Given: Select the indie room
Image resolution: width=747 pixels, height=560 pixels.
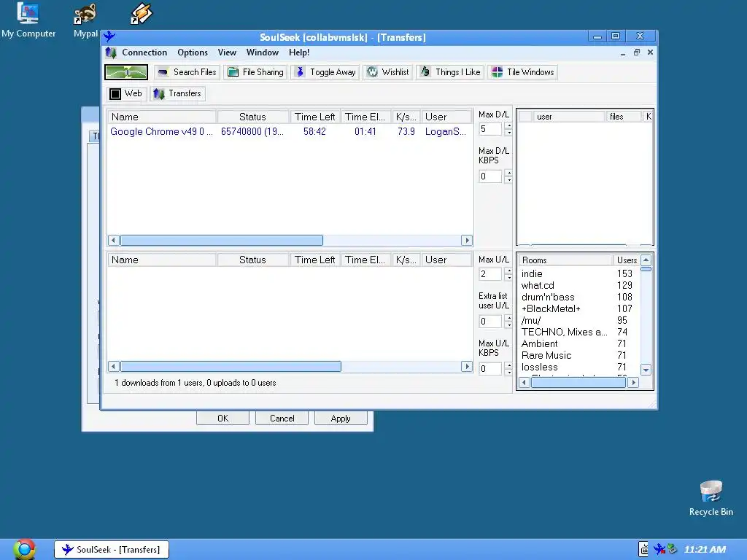Looking at the screenshot, I should coord(532,274).
